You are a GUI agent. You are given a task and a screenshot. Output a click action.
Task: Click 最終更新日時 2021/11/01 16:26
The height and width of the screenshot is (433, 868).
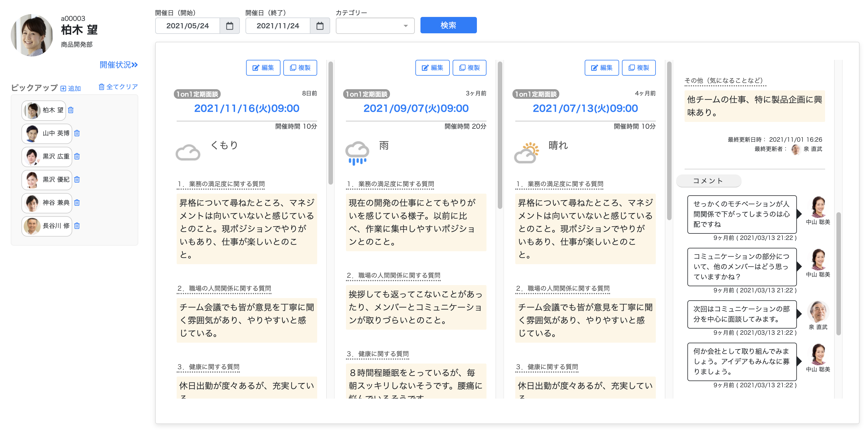(x=775, y=139)
